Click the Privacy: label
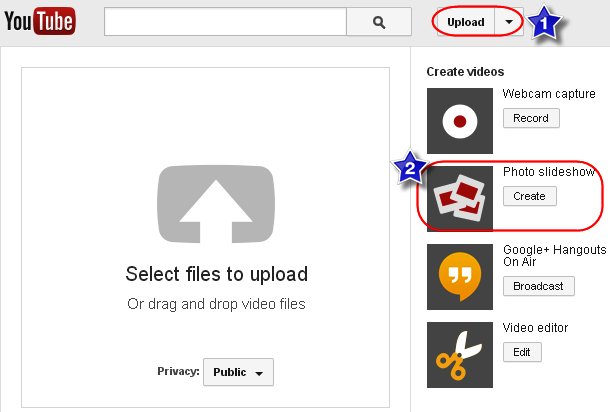This screenshot has width=610, height=412. pyautogui.click(x=178, y=371)
